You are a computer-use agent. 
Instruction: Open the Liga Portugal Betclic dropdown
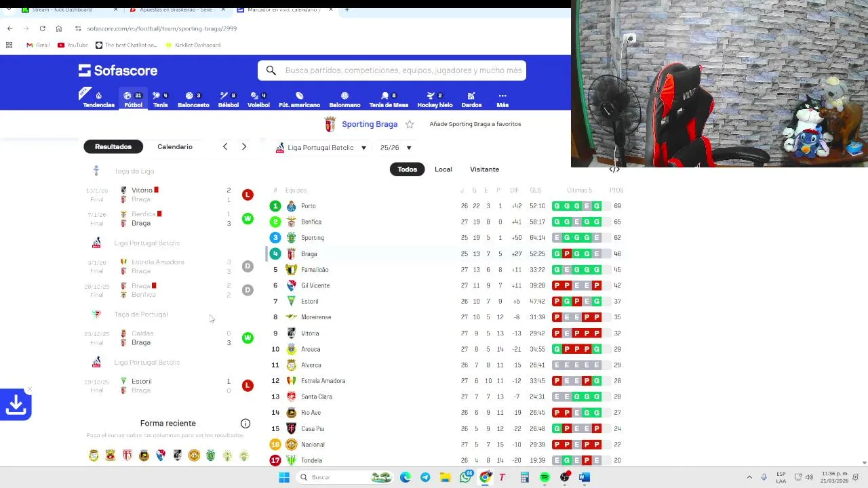(321, 148)
